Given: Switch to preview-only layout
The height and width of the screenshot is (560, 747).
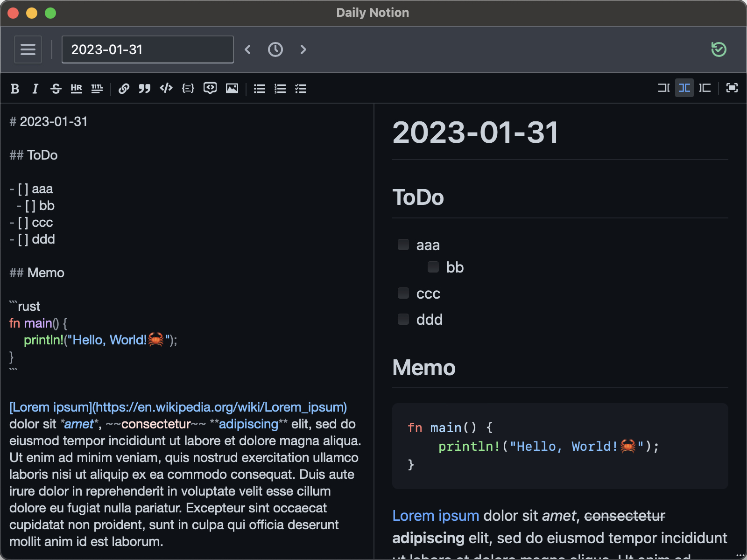Looking at the screenshot, I should [705, 88].
